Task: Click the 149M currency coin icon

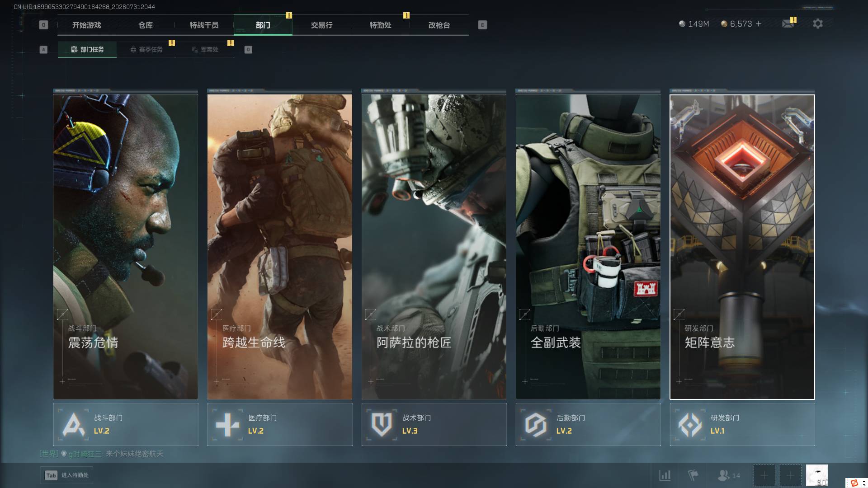Action: click(682, 23)
